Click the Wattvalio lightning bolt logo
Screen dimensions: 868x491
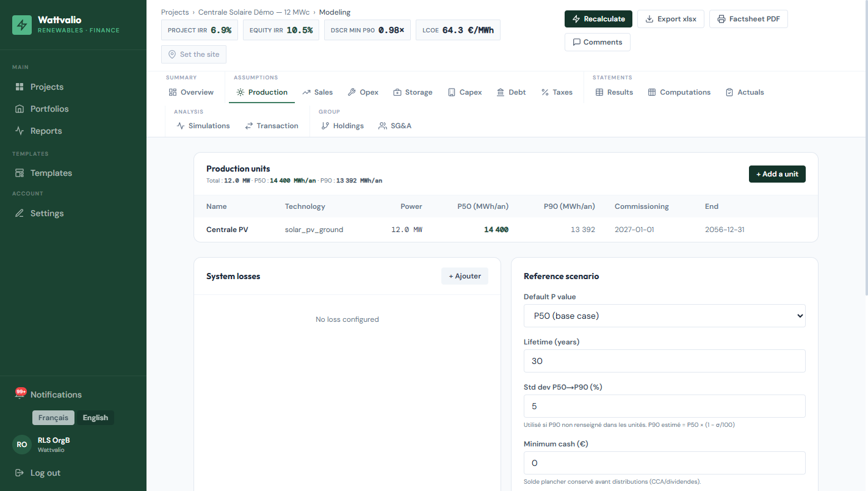(22, 25)
